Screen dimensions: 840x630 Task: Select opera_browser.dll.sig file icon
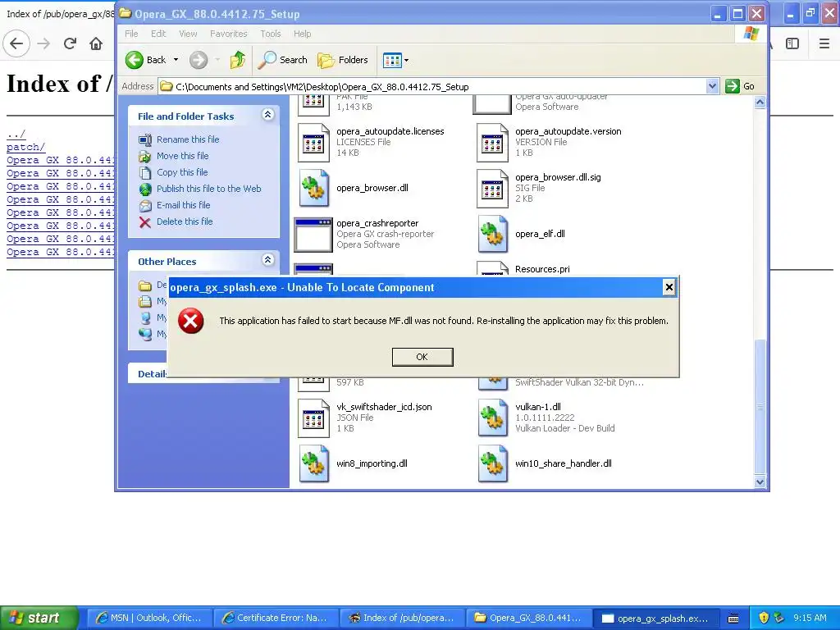[492, 188]
